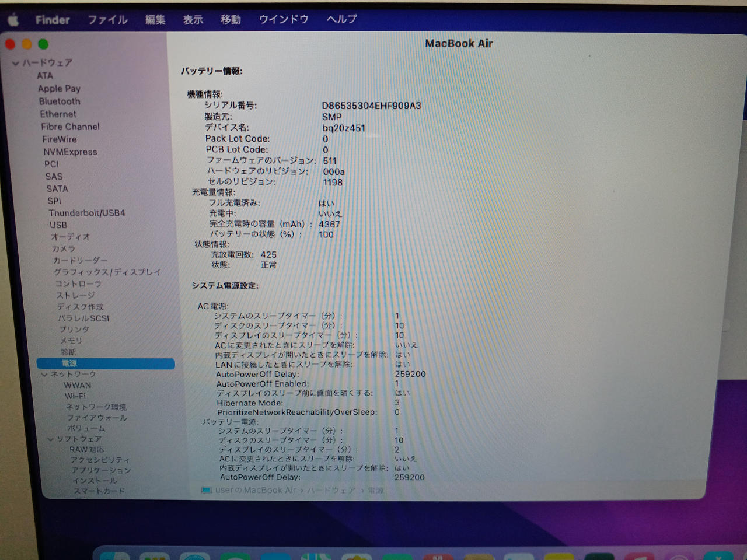Select ディスク作成 in the sidebar
This screenshot has width=747, height=560.
pos(81,307)
